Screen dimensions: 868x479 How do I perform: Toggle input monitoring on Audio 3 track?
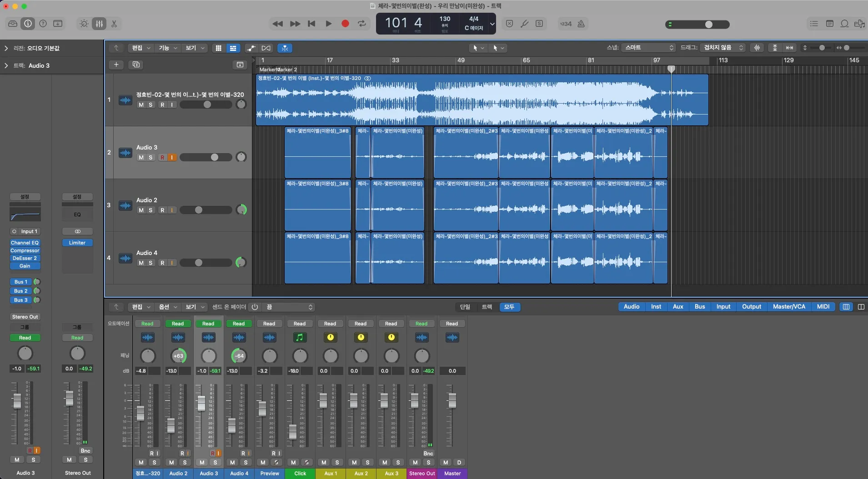(x=172, y=157)
